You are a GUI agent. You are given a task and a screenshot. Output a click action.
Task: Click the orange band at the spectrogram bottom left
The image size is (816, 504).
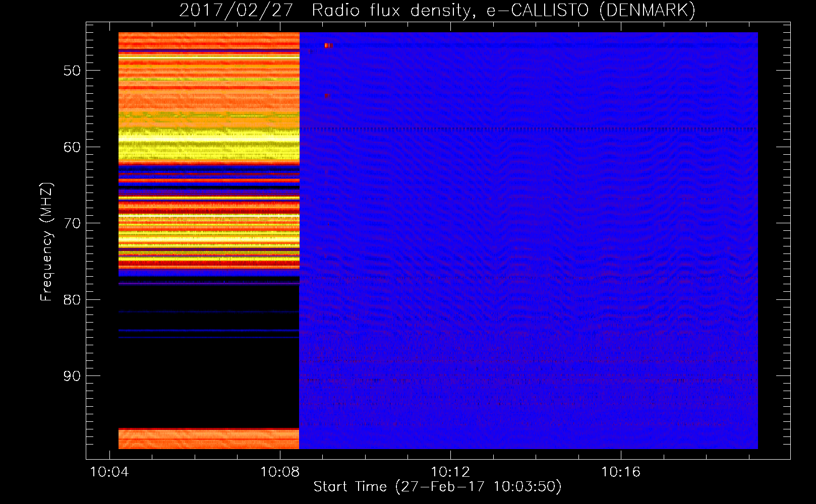(x=209, y=438)
